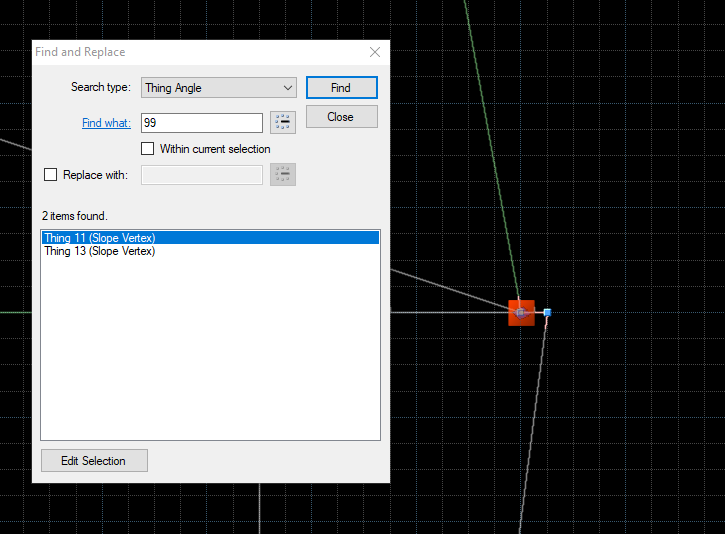Click the Find button
This screenshot has width=725, height=534.
click(342, 87)
